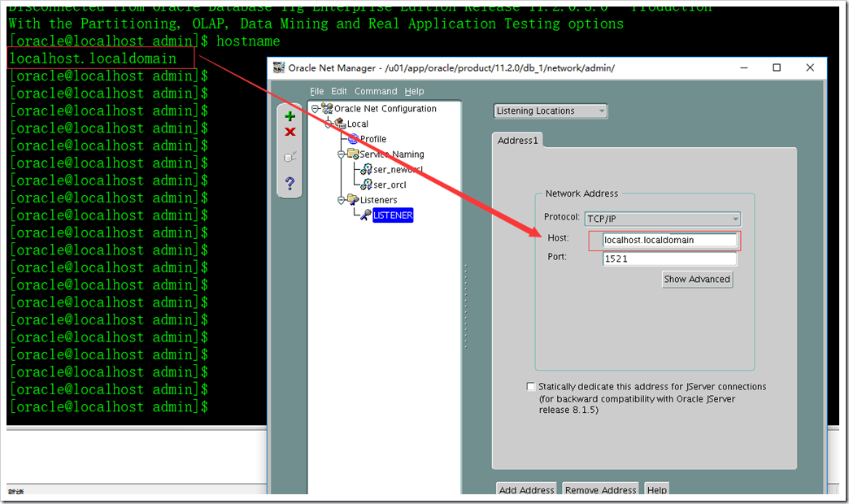Image resolution: width=849 pixels, height=504 pixels.
Task: Click the red X delete icon
Action: tap(290, 132)
